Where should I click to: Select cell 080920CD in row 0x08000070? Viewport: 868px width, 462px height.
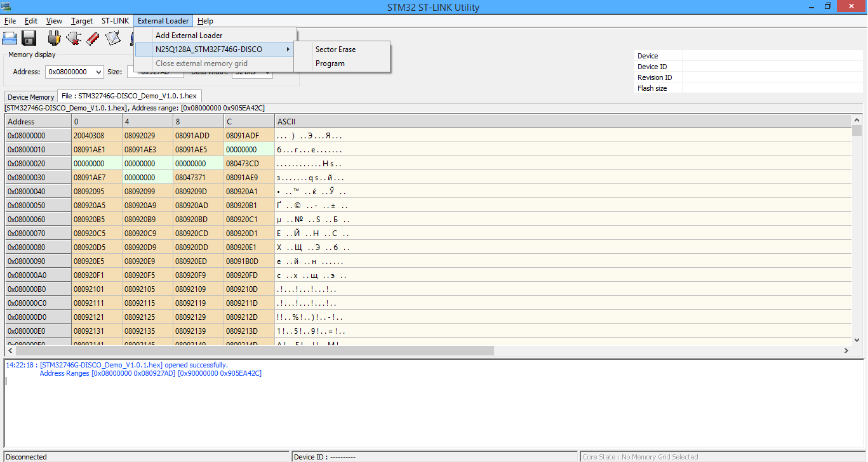pos(198,233)
